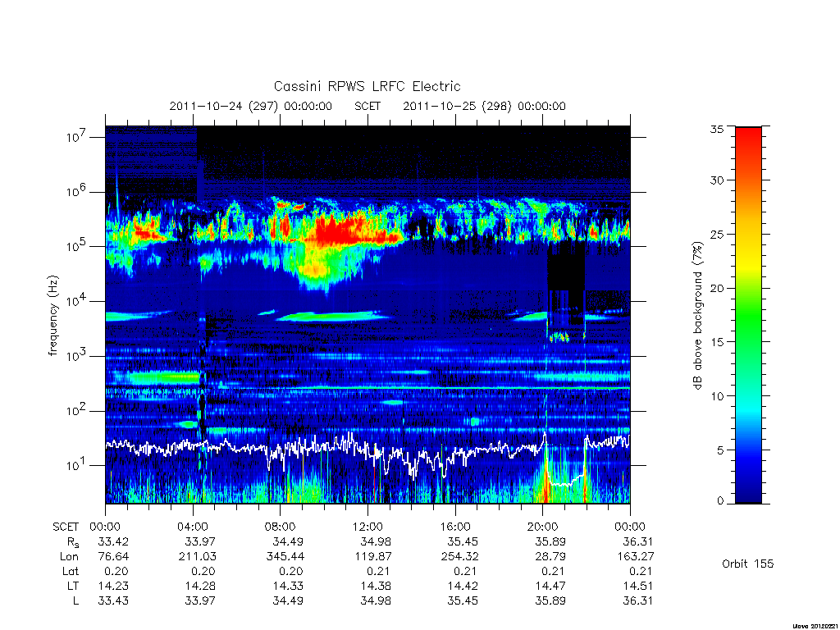
Task: Click the '35' colorbar tick value
Action: tap(717, 129)
